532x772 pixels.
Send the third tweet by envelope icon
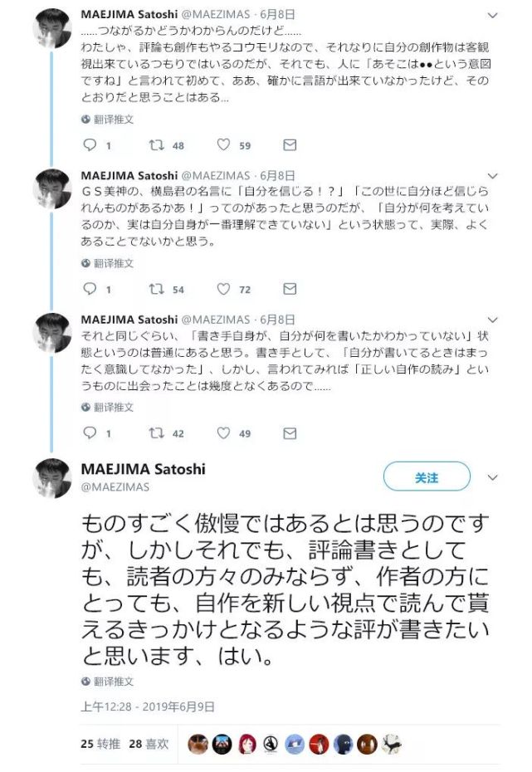click(x=290, y=432)
